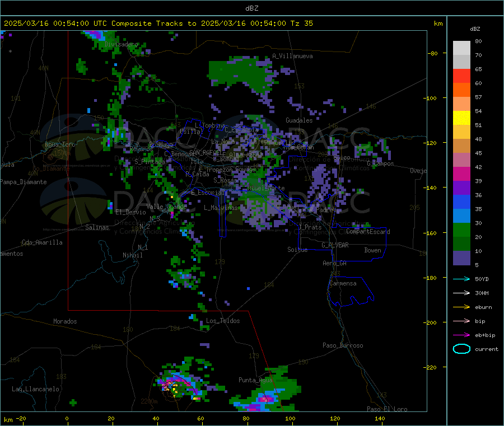Click the 65 dBZ gray swatch

pos(461,62)
